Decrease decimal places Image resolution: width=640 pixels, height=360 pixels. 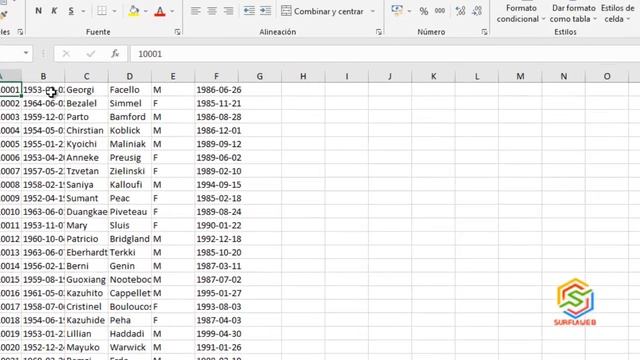pos(477,11)
